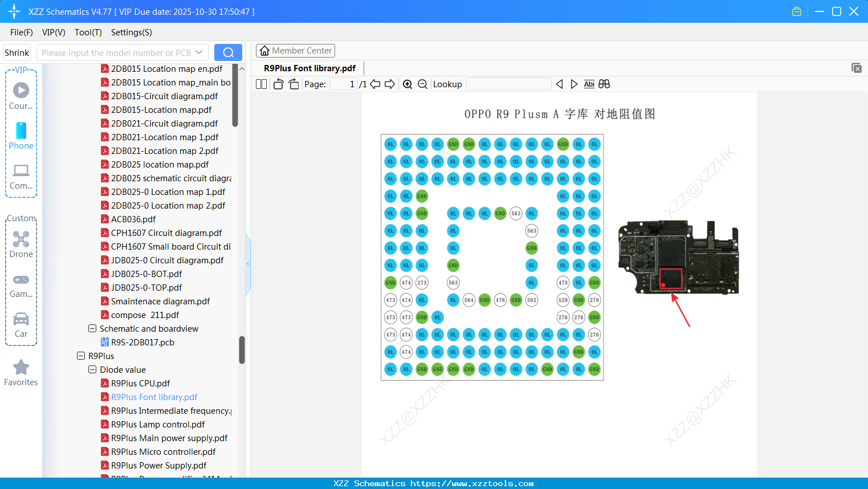
Task: Click the Lookup text field
Action: [508, 84]
